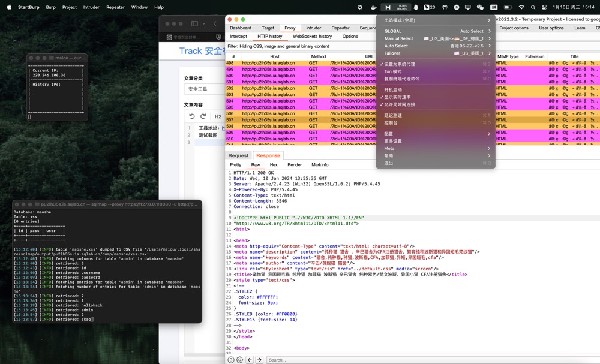Click the Docker whale icon in the menu bar

pyautogui.click(x=374, y=7)
